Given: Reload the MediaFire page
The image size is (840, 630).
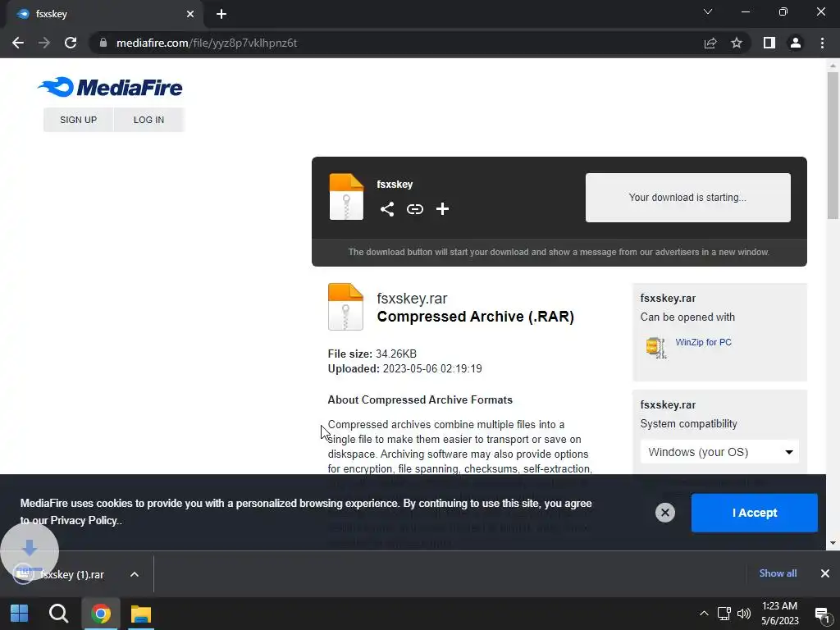Looking at the screenshot, I should tap(71, 43).
